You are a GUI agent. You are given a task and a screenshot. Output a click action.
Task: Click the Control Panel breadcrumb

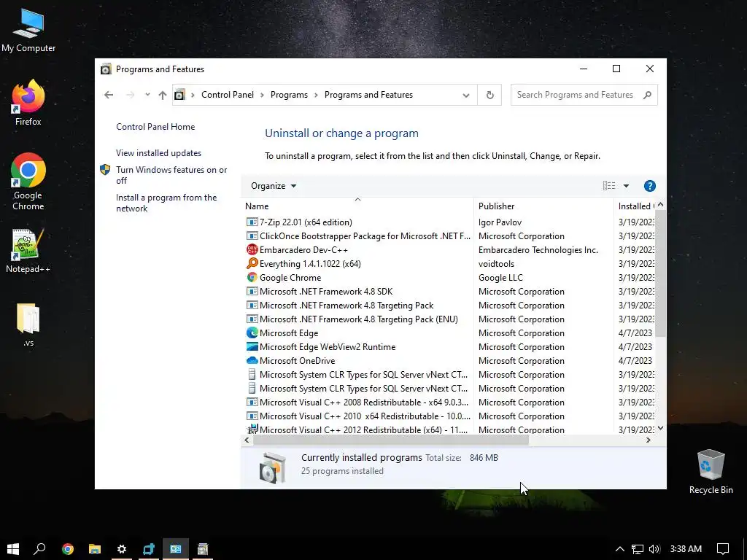[228, 95]
